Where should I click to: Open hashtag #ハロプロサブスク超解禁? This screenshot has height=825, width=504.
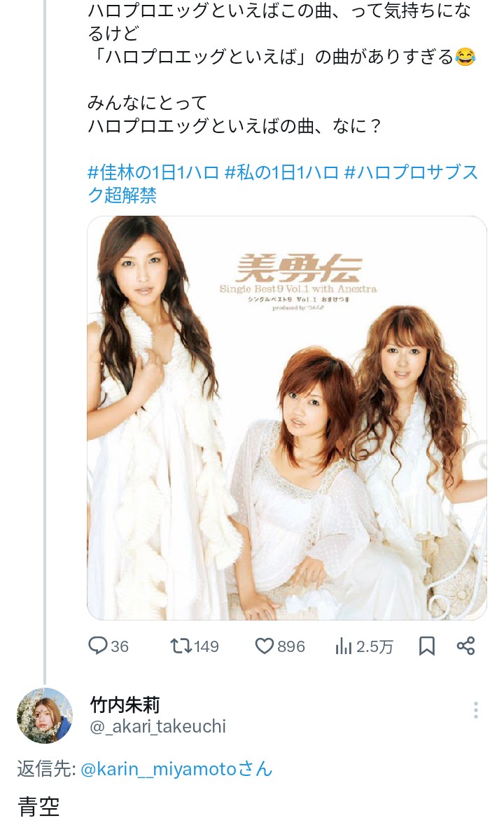(x=283, y=183)
